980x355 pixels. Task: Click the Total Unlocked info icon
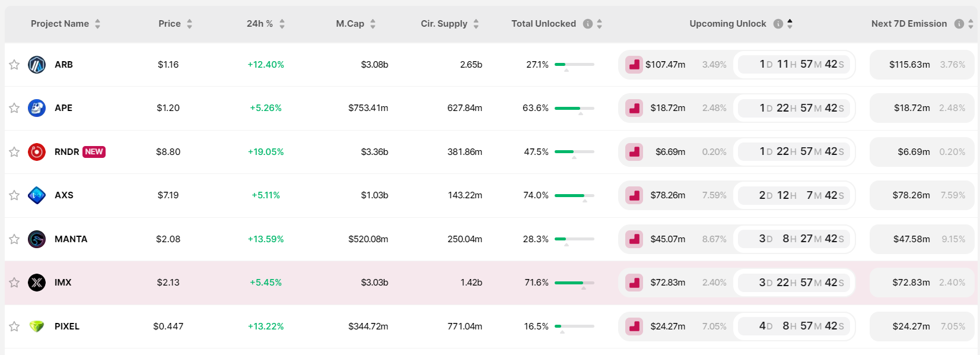click(588, 24)
